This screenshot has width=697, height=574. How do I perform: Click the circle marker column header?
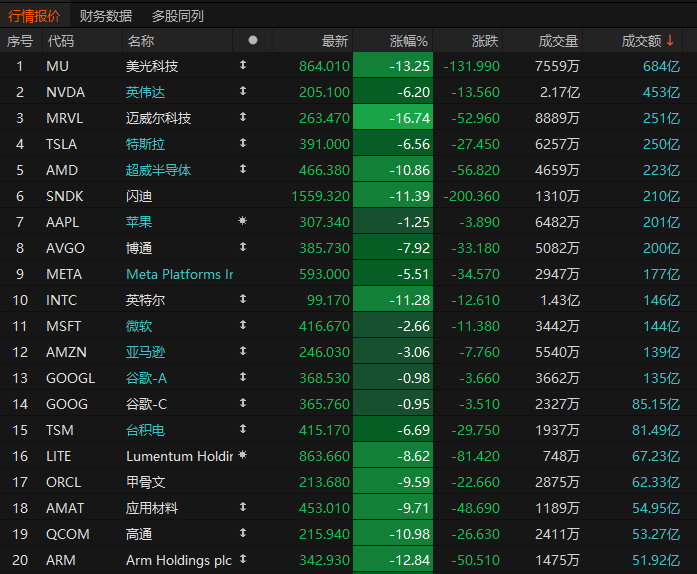click(x=253, y=40)
